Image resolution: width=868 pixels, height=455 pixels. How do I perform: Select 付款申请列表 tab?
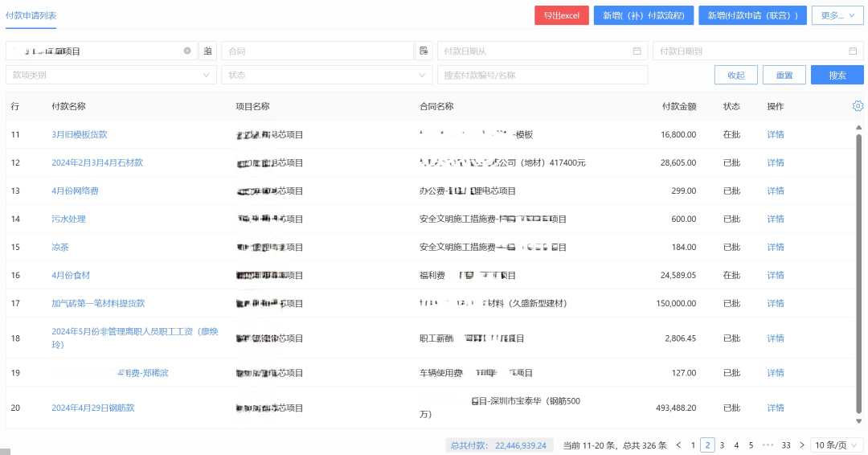(x=31, y=15)
